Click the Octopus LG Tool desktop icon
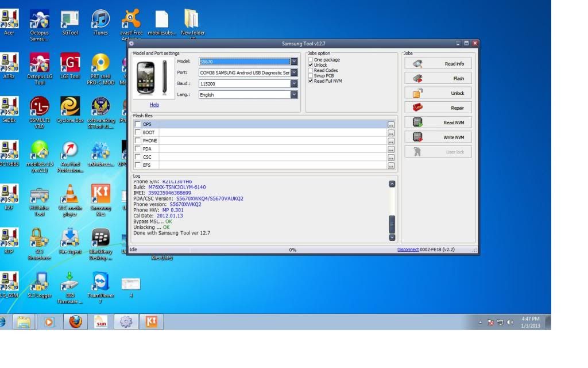Image resolution: width=588 pixels, height=368 pixels. click(x=40, y=69)
